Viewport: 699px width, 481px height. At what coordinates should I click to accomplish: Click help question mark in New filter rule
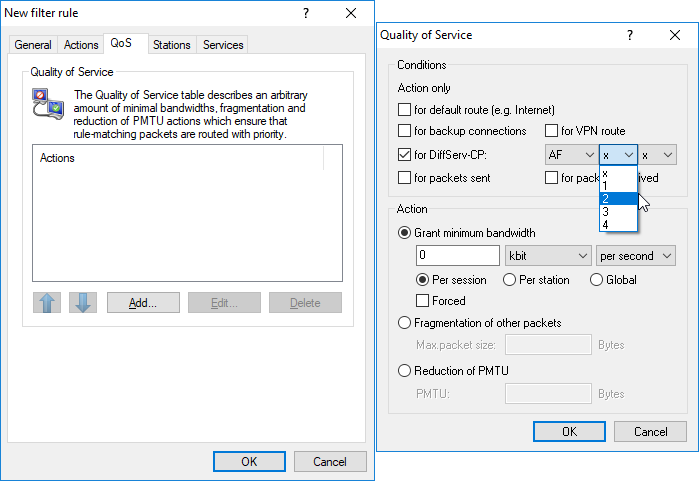coord(305,13)
